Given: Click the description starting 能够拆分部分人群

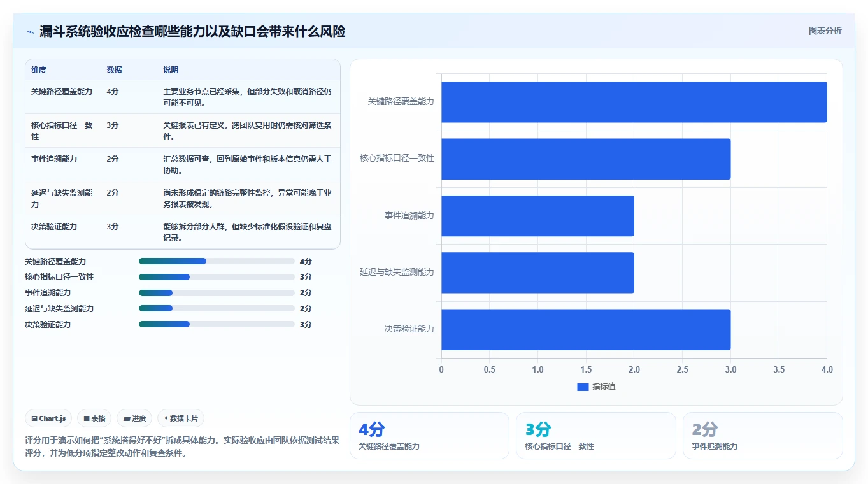Looking at the screenshot, I should click(247, 232).
